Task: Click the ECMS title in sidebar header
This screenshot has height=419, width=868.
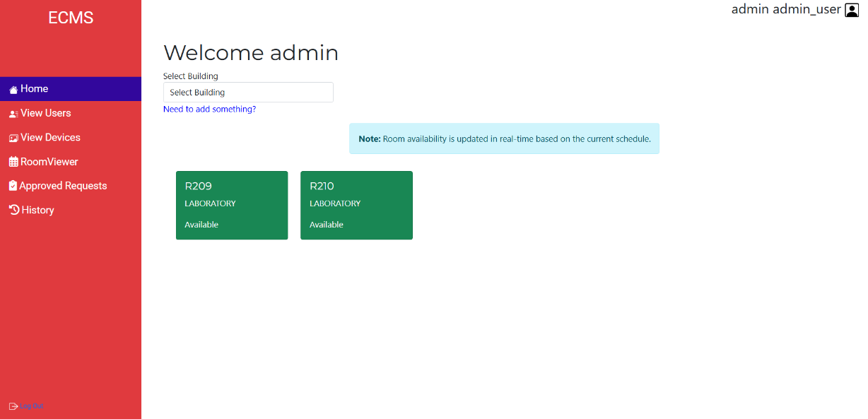Action: pos(71,18)
